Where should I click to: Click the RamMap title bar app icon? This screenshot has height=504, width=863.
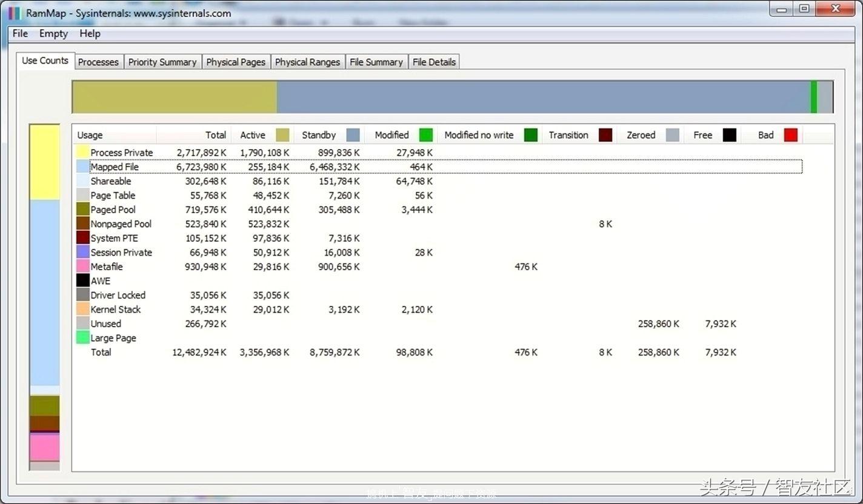[x=15, y=13]
